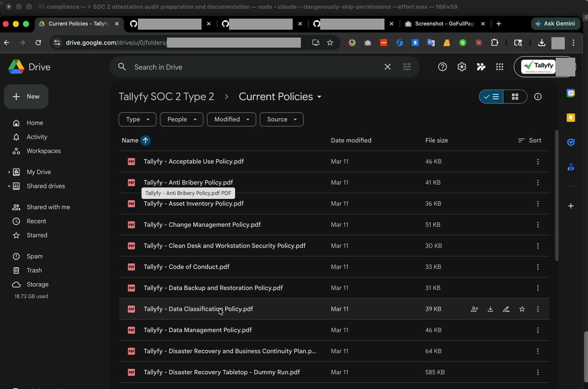The height and width of the screenshot is (389, 588).
Task: Open Contacts side panel
Action: (x=571, y=167)
